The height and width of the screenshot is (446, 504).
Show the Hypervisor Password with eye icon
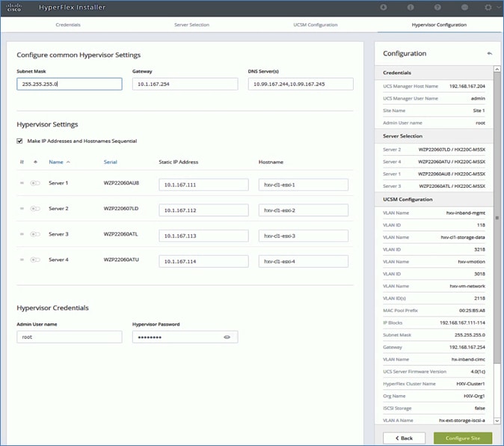[226, 337]
